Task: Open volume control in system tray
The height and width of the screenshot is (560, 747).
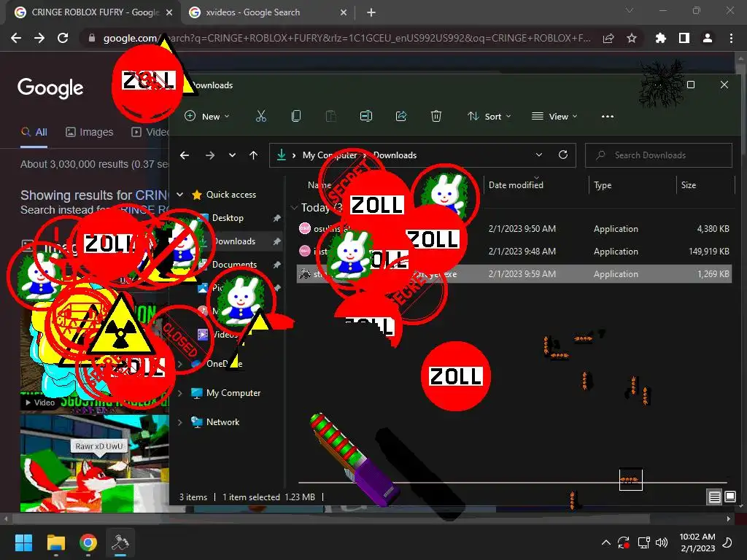Action: [662, 542]
